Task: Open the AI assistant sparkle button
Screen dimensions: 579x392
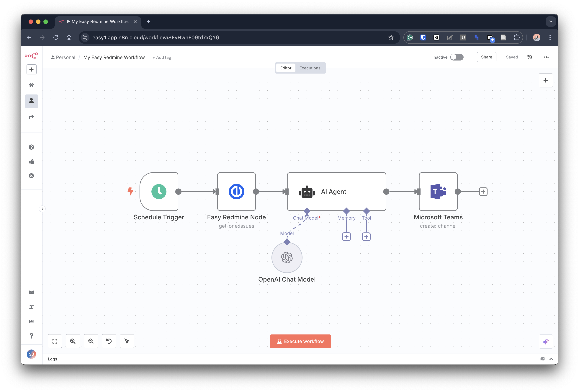Action: coord(546,341)
